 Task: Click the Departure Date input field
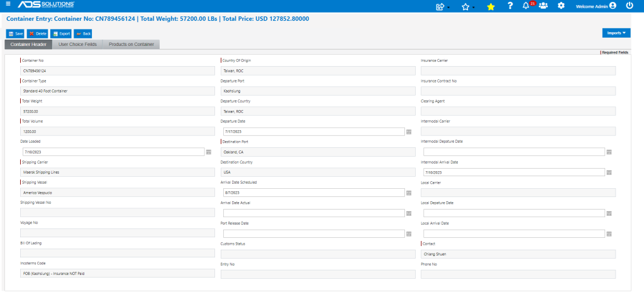314,132
